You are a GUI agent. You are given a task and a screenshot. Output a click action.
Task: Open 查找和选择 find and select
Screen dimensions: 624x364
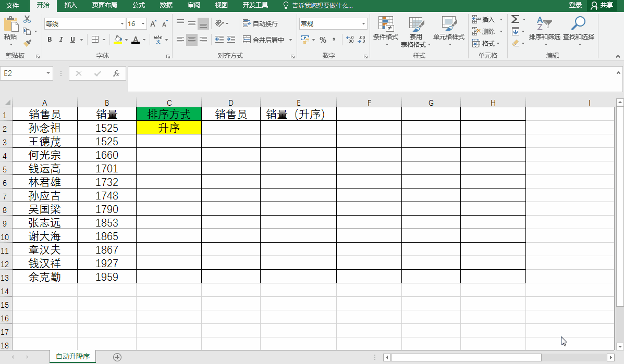[x=579, y=31]
